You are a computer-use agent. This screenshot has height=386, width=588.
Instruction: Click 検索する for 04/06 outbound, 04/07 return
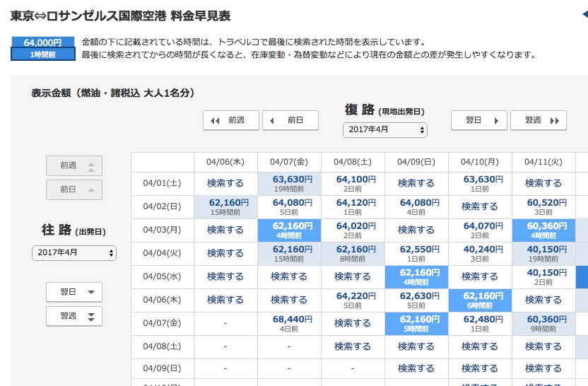(x=289, y=300)
